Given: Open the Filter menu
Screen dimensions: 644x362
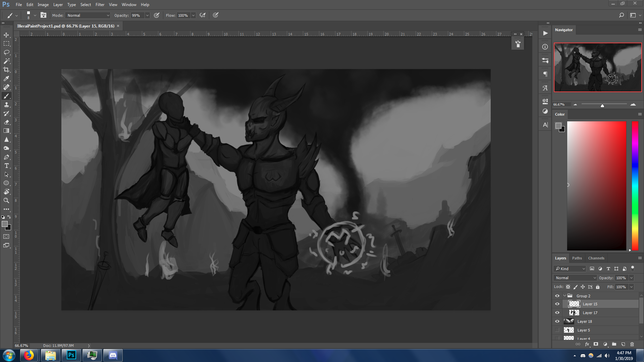Looking at the screenshot, I should click(100, 5).
